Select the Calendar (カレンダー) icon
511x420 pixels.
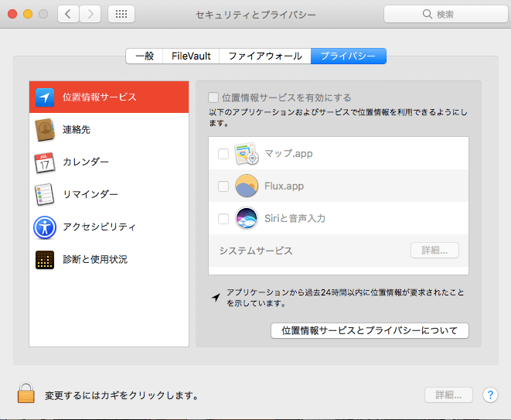click(x=45, y=162)
